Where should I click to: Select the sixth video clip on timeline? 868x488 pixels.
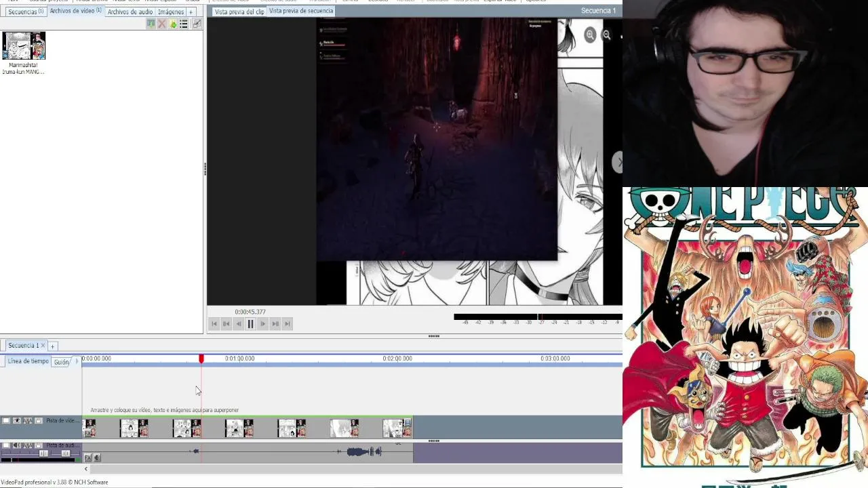(x=344, y=428)
